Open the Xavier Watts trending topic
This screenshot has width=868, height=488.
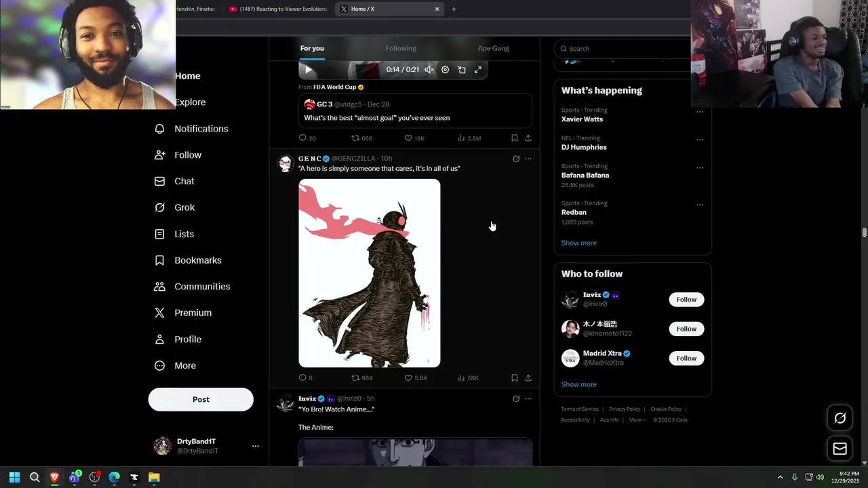click(x=582, y=119)
